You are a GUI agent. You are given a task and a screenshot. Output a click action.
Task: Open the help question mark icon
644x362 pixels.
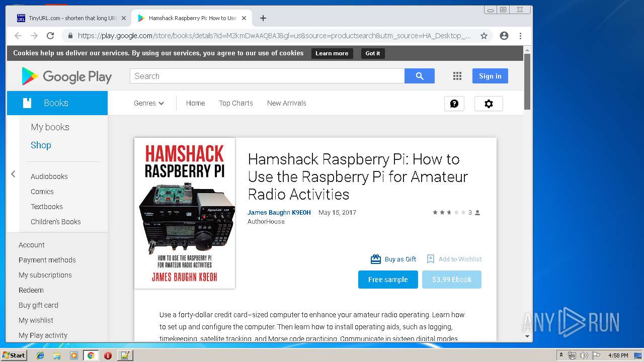454,104
